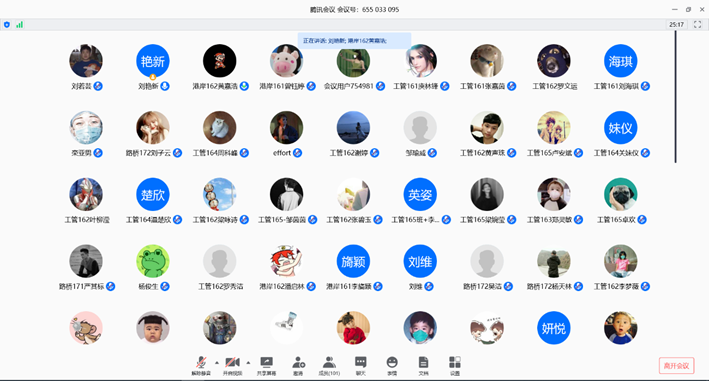Select the pug dog avatar participant
Image resolution: width=709 pixels, height=381 pixels.
pos(620,194)
